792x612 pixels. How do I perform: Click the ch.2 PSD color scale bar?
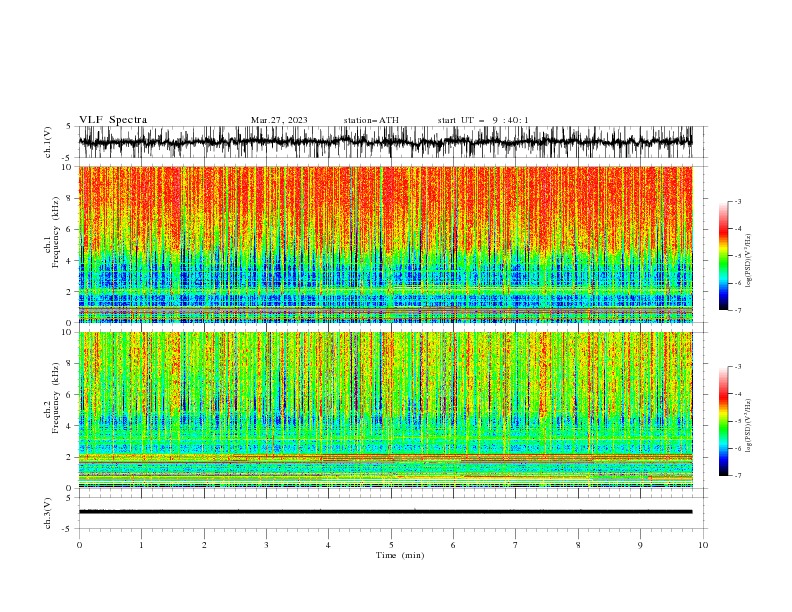(x=723, y=421)
